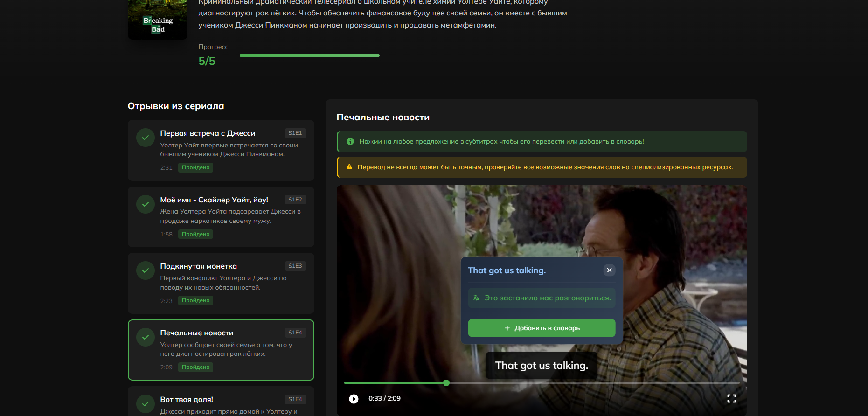Click duration '2:31' on first clip

tap(167, 168)
